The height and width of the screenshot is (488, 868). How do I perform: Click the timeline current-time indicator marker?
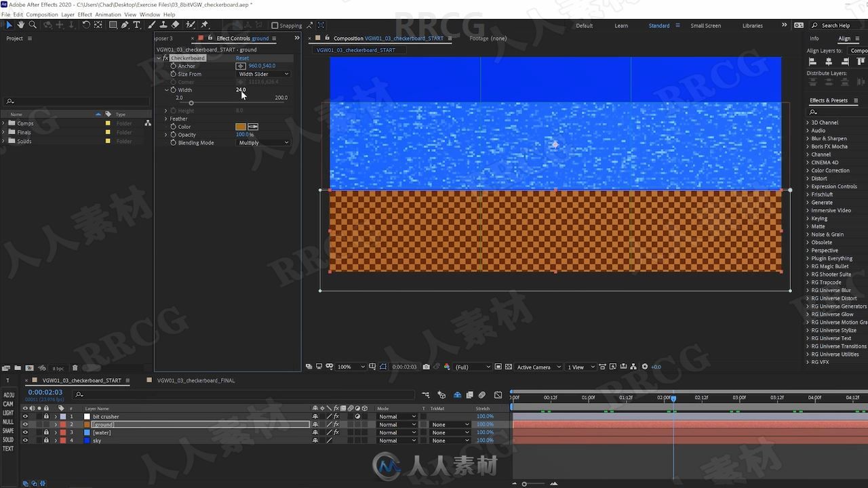pos(673,399)
